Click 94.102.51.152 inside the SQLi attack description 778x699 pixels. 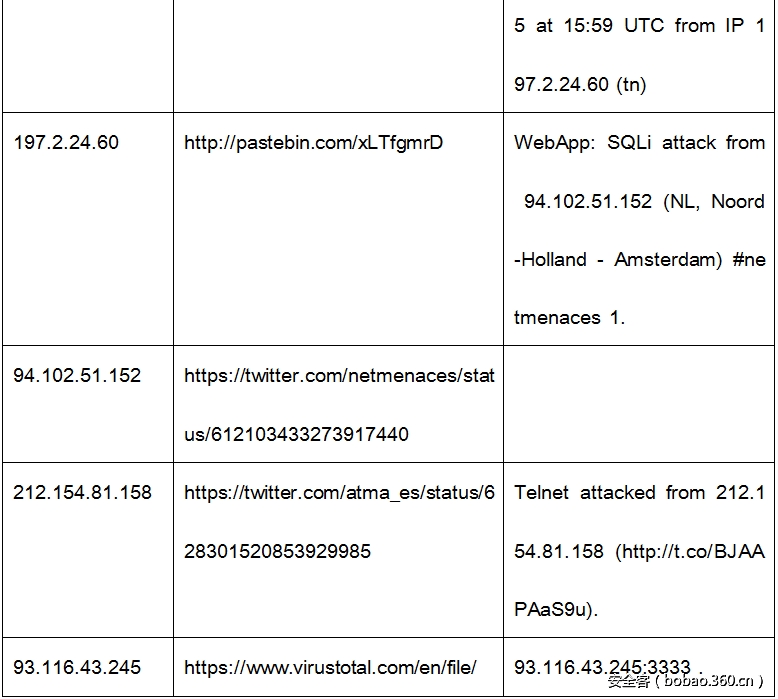tap(588, 202)
